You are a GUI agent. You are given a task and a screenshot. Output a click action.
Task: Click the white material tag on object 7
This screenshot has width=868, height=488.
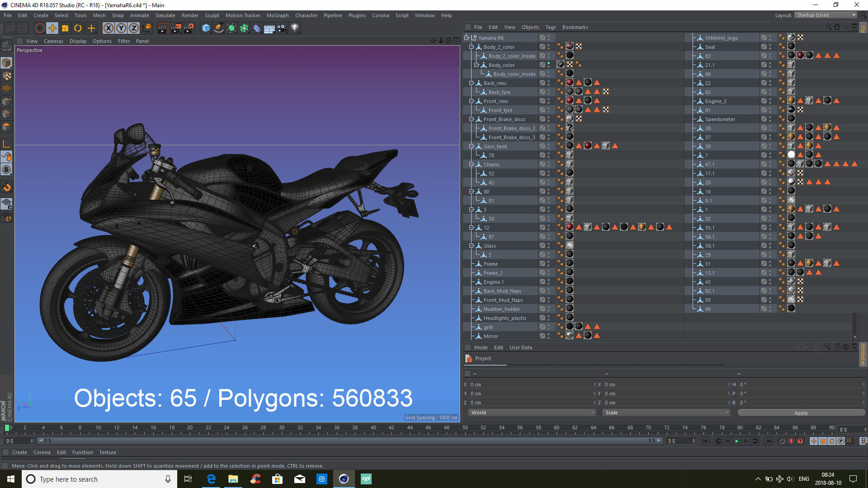point(791,155)
